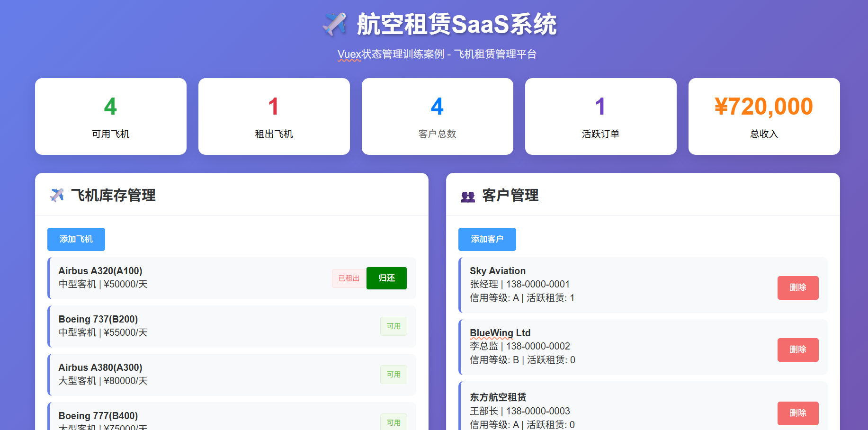Delete the 东方航空租赁 customer

[798, 413]
